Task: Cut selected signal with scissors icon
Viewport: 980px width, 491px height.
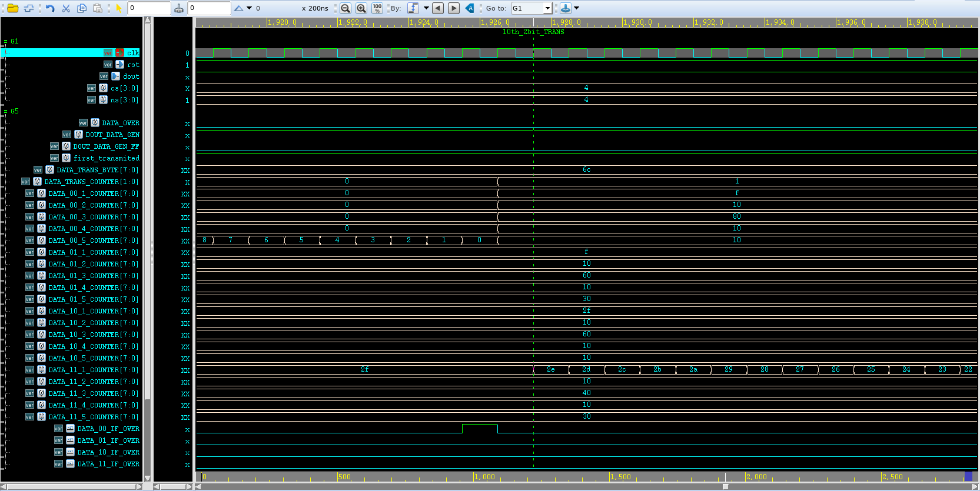Action: click(x=66, y=8)
